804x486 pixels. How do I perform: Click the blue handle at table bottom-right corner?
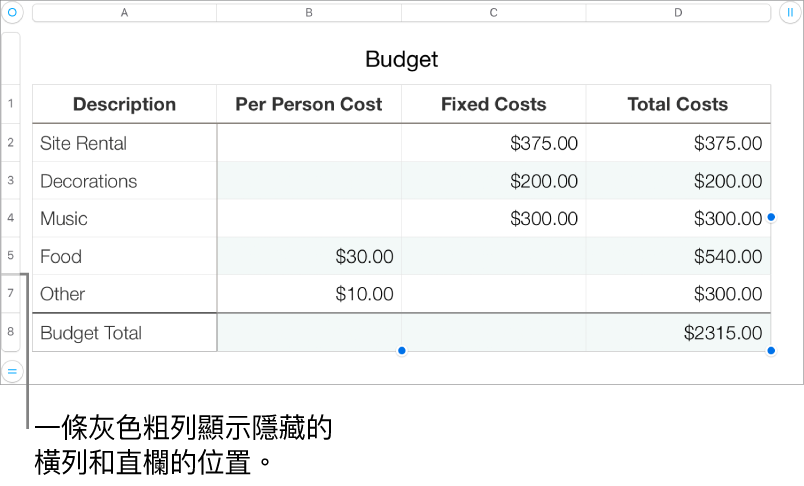tap(772, 351)
